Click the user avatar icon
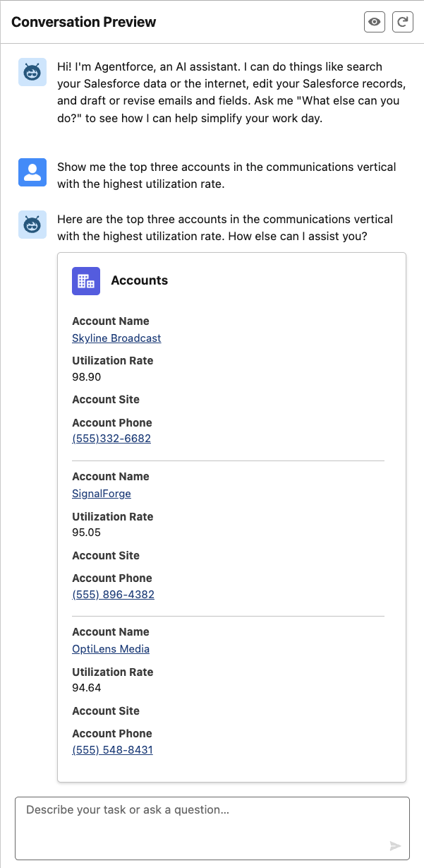This screenshot has width=424, height=868. [x=32, y=172]
